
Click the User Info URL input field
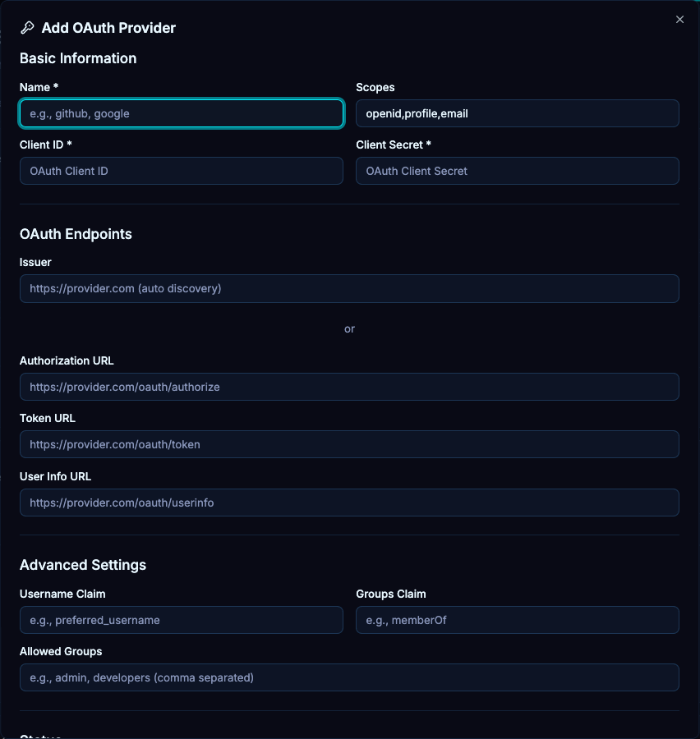point(349,503)
